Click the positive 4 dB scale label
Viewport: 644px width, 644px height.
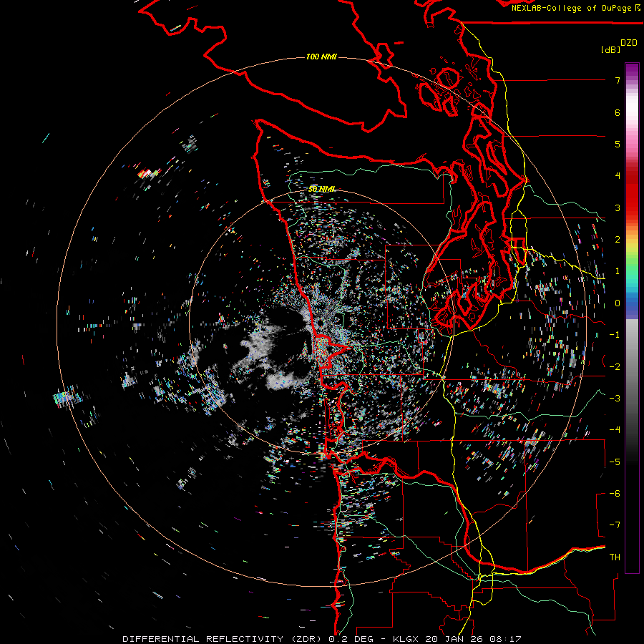[618, 176]
